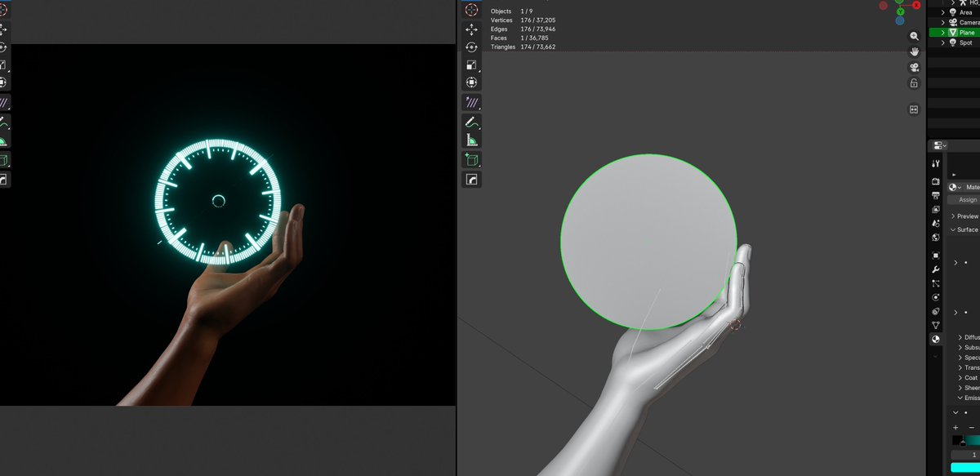
Task: Open the Modifiers wrench tab
Action: (x=936, y=269)
